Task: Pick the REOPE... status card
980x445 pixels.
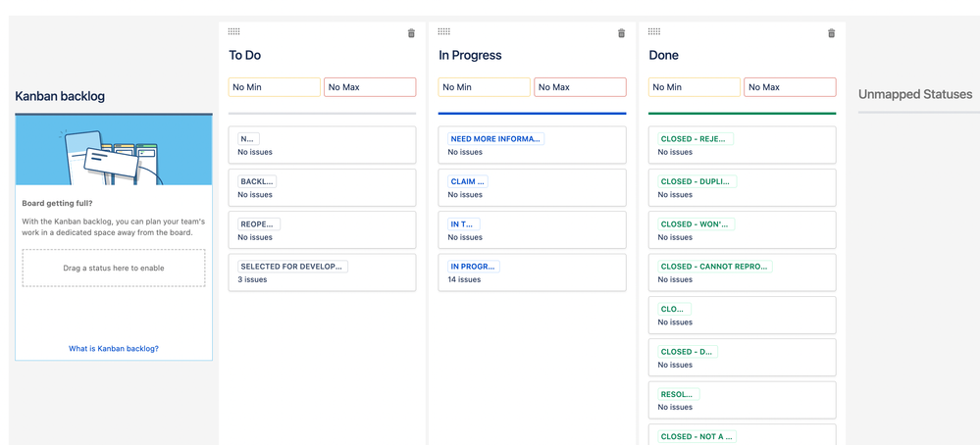Action: point(322,229)
